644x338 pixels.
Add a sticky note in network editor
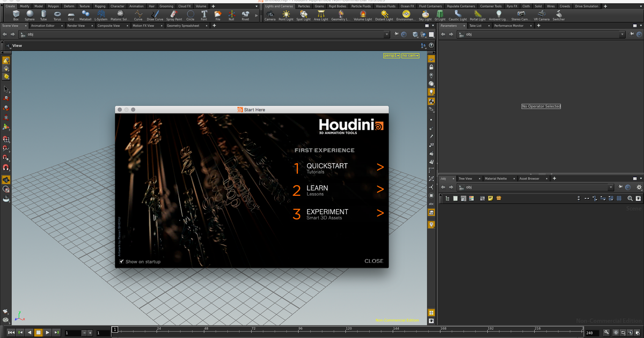coord(491,198)
